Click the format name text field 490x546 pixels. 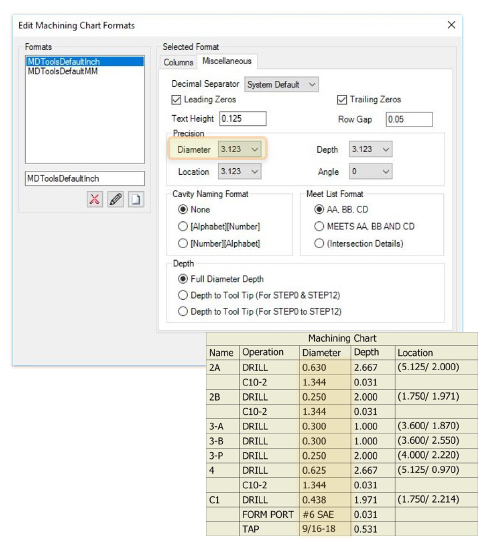tap(85, 179)
